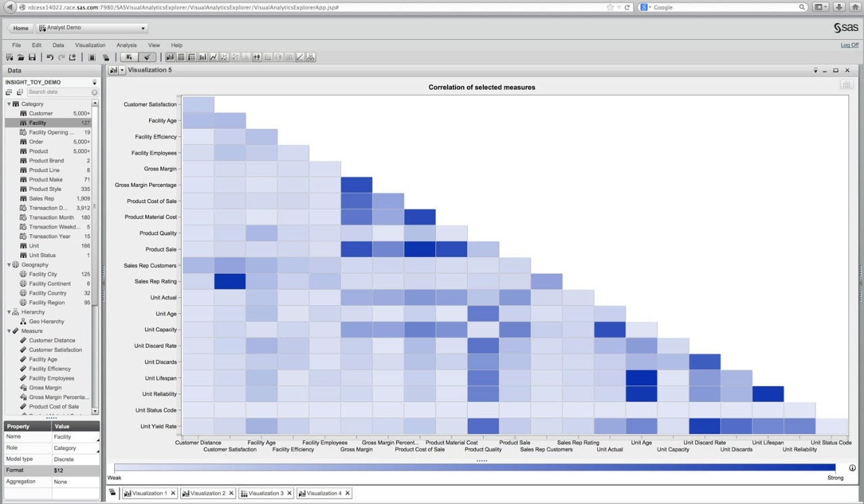Screen dimensions: 864x504
Task: Click the data panel scroll down arrow
Action: click(95, 412)
